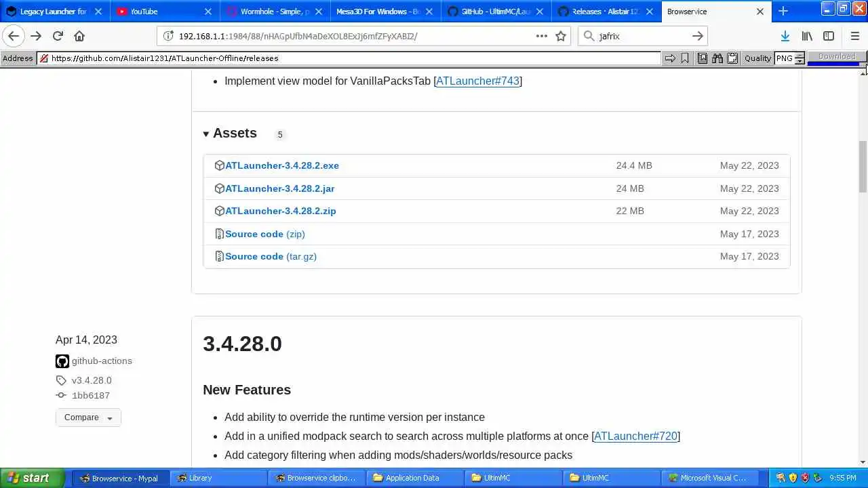Viewport: 868px width, 488px height.
Task: Click package icon beside ATLauncher-3.4.28.2.jar
Action: coord(219,188)
